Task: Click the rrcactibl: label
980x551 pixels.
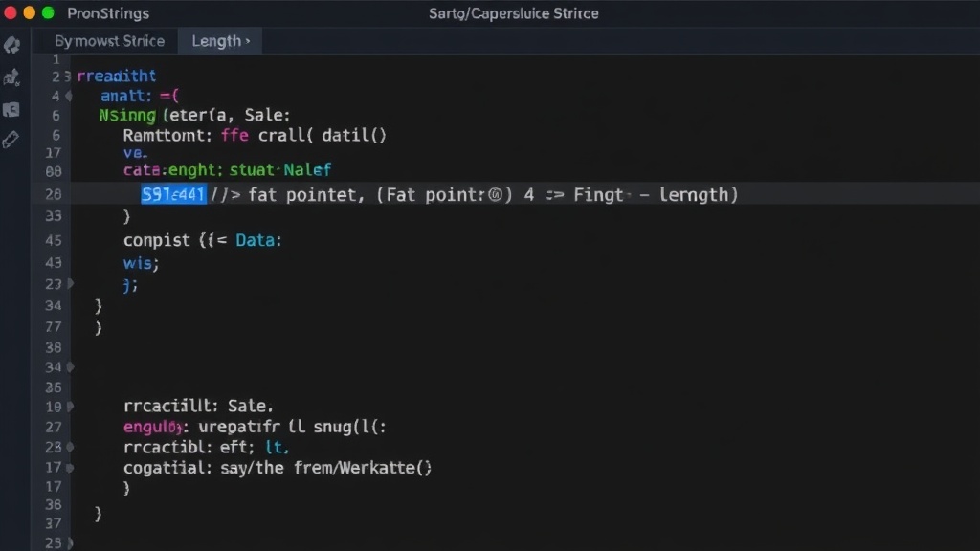Action: pyautogui.click(x=167, y=448)
